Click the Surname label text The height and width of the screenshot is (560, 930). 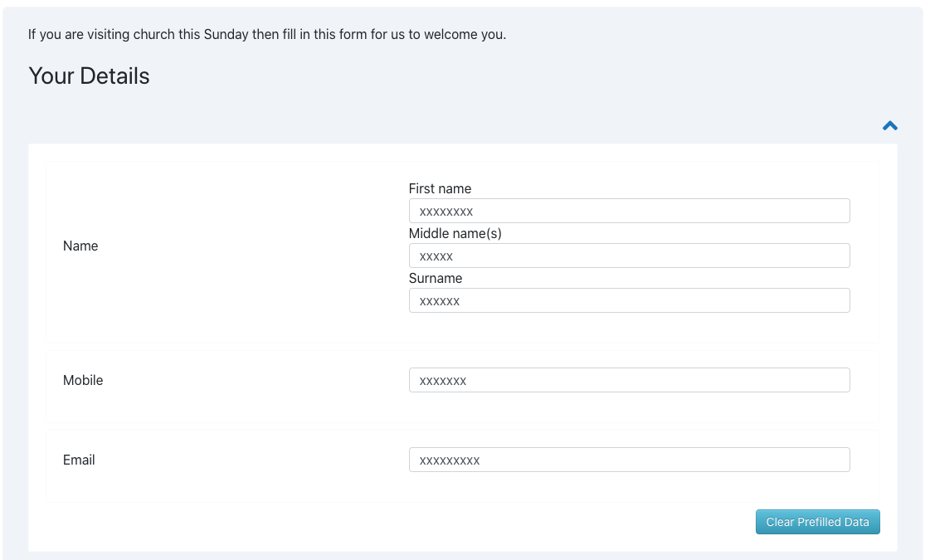tap(436, 278)
